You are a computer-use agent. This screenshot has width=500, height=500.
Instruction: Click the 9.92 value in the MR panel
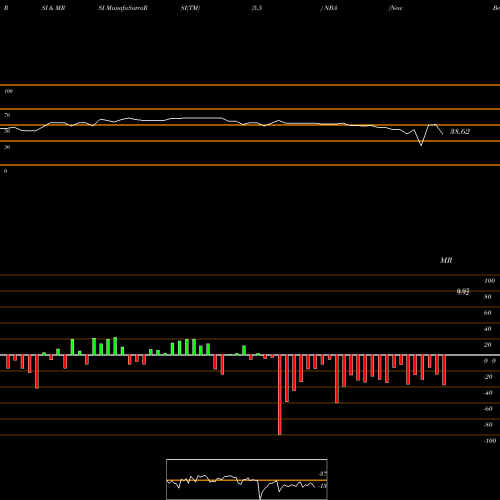[x=463, y=292]
